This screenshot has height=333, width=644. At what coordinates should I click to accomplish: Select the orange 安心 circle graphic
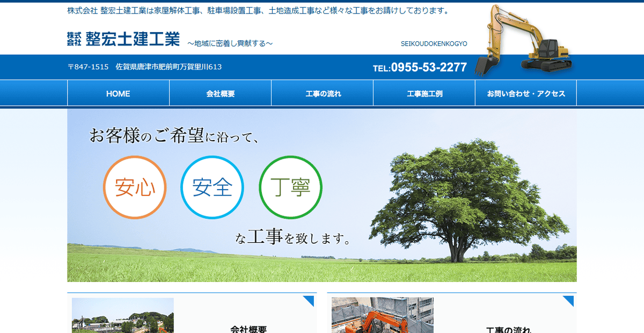pos(135,188)
